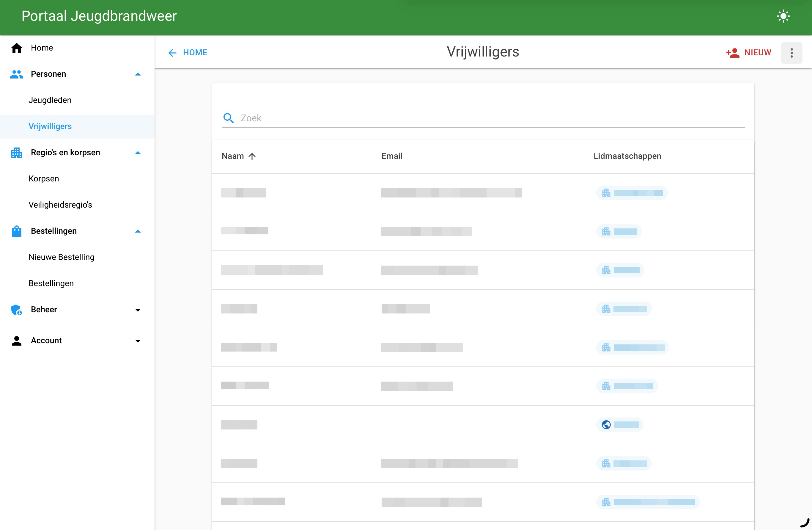Toggle the light/dark theme sun icon
The image size is (812, 530).
[x=783, y=16]
